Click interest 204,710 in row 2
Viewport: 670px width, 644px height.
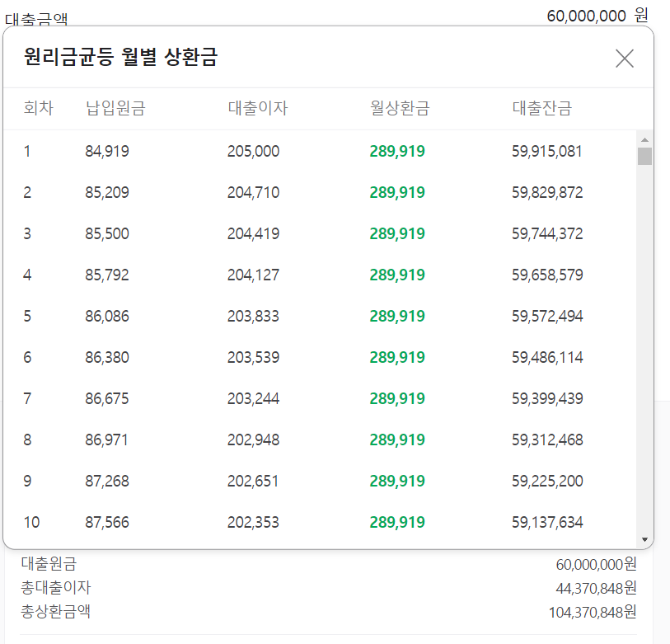(253, 192)
